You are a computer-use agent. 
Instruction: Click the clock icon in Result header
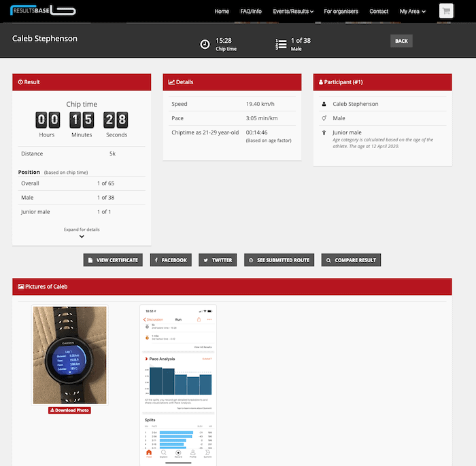(x=20, y=82)
